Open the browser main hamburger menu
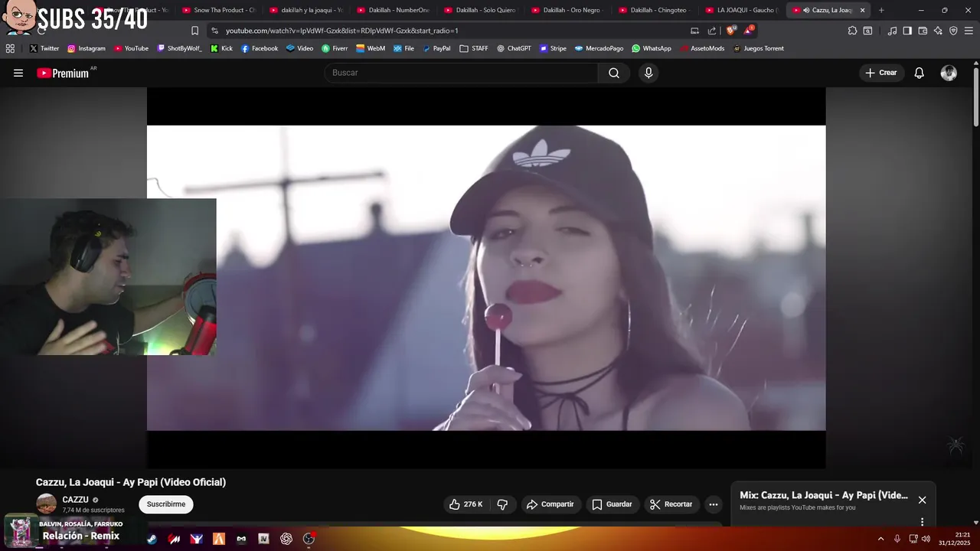 tap(969, 31)
